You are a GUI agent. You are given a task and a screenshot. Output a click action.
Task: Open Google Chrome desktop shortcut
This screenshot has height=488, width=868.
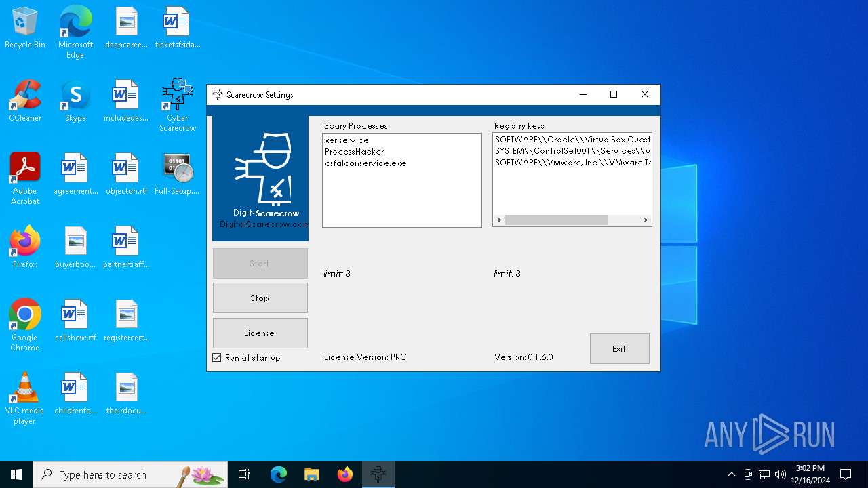point(25,325)
